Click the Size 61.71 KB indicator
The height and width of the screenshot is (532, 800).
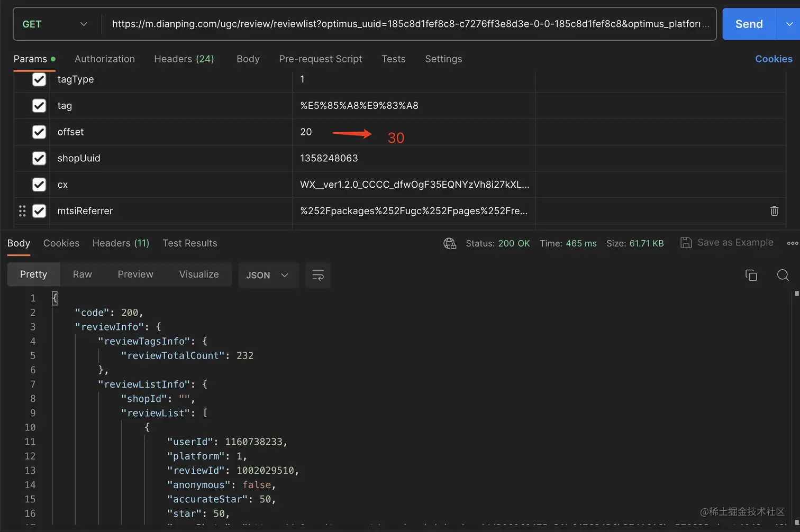coord(635,243)
